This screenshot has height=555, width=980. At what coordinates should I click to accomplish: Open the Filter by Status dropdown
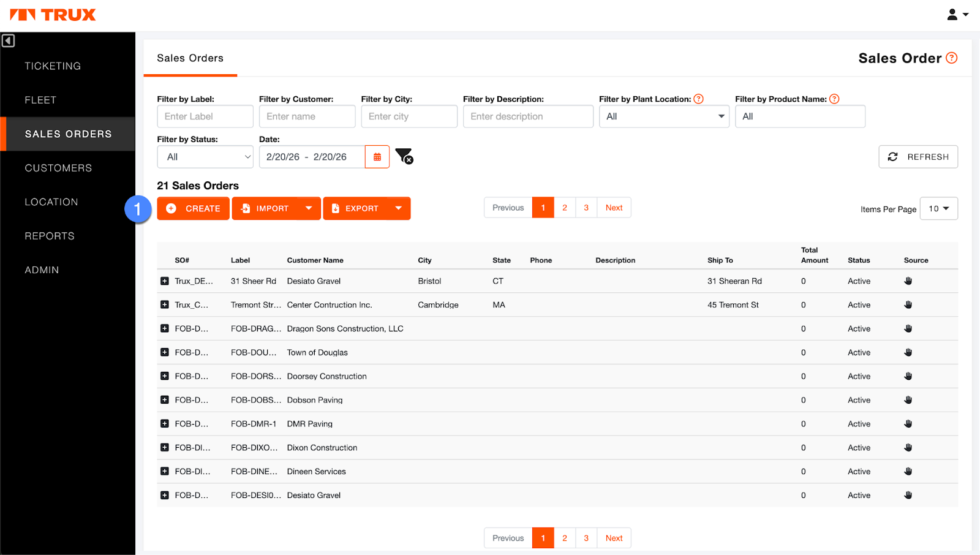coord(205,157)
